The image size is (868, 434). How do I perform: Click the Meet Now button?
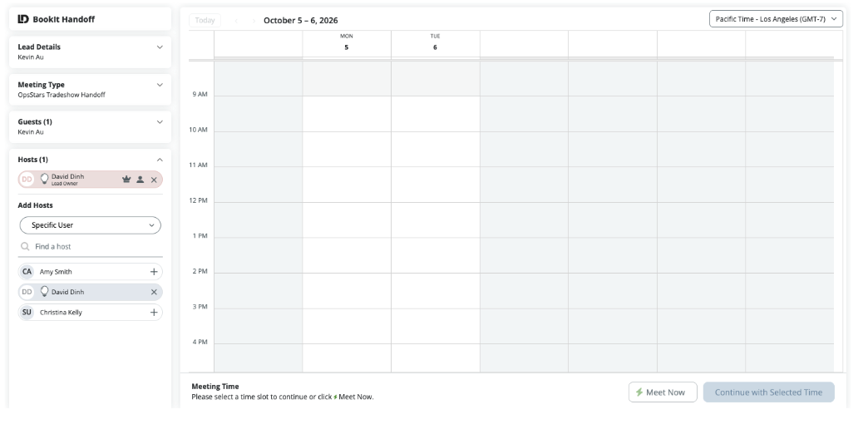pos(663,392)
